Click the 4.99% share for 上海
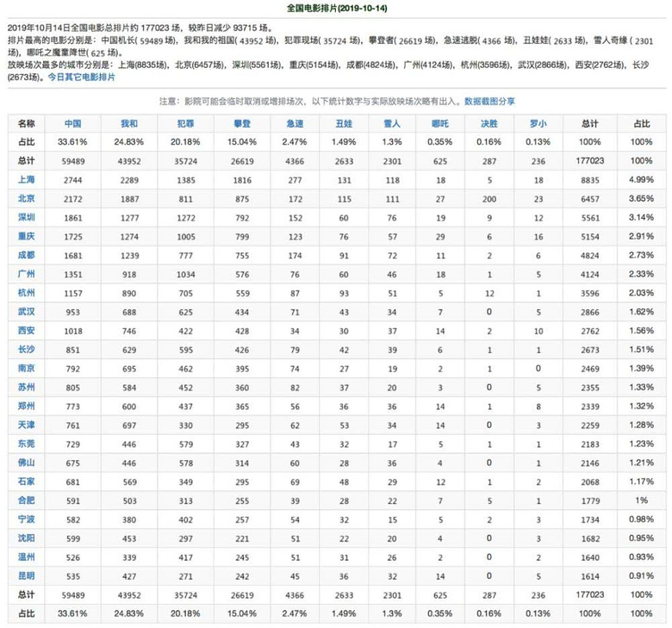 641,179
